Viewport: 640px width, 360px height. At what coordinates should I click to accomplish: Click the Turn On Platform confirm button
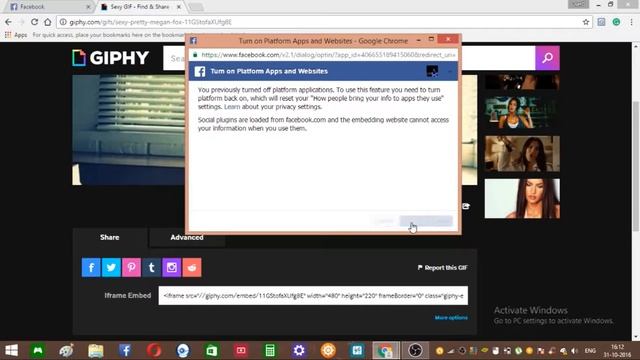(x=426, y=221)
